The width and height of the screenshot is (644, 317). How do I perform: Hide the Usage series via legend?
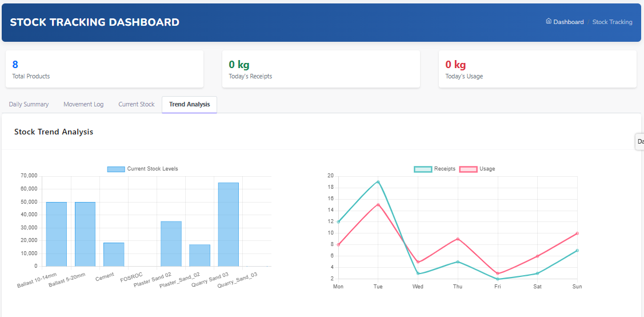pyautogui.click(x=468, y=169)
